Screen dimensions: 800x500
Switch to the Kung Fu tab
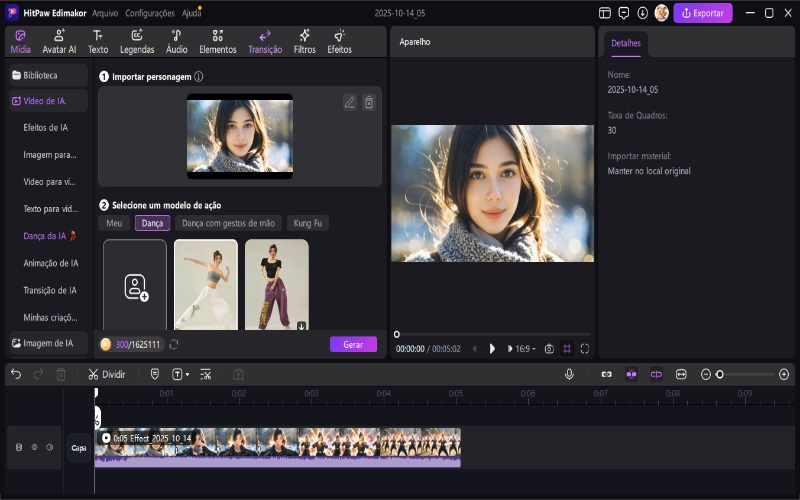[308, 223]
